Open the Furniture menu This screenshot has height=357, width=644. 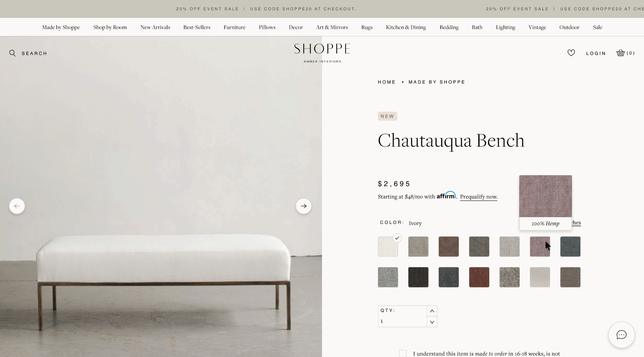[x=235, y=27]
